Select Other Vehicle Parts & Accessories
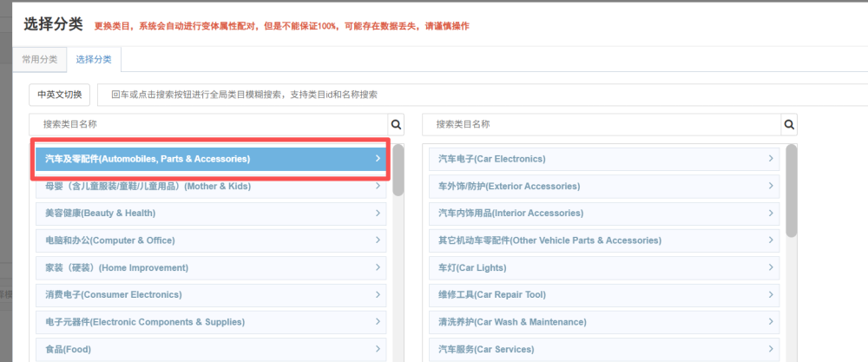 click(604, 240)
